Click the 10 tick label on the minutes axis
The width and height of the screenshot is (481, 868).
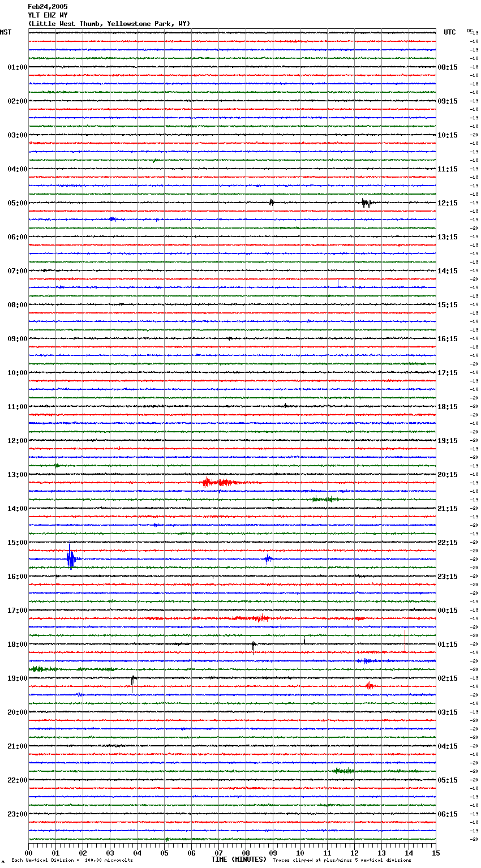(300, 853)
